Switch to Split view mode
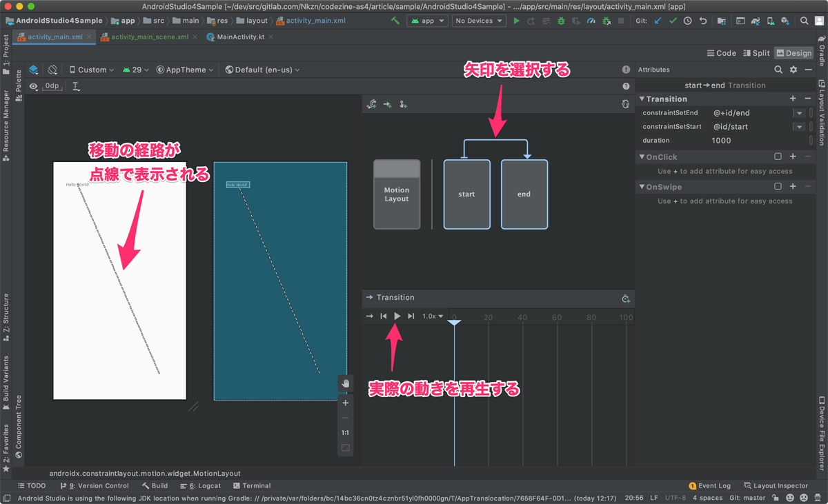828x504 pixels. (757, 53)
